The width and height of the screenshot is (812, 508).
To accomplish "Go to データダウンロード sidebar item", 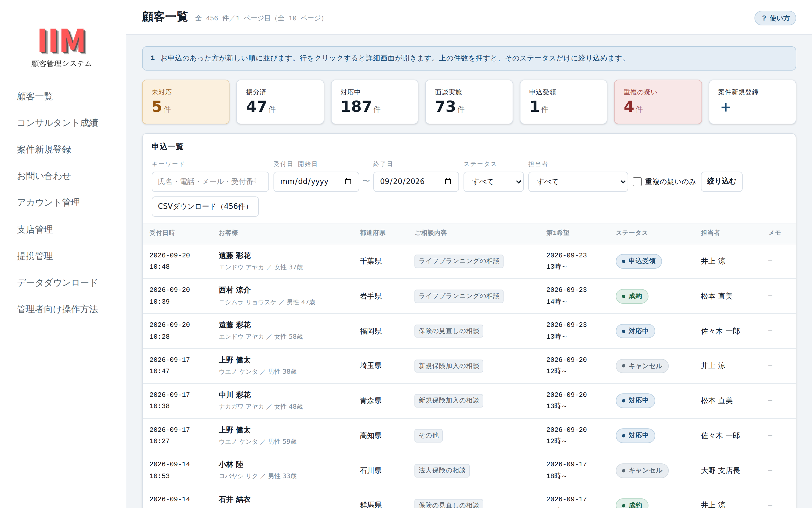I will click(x=58, y=283).
